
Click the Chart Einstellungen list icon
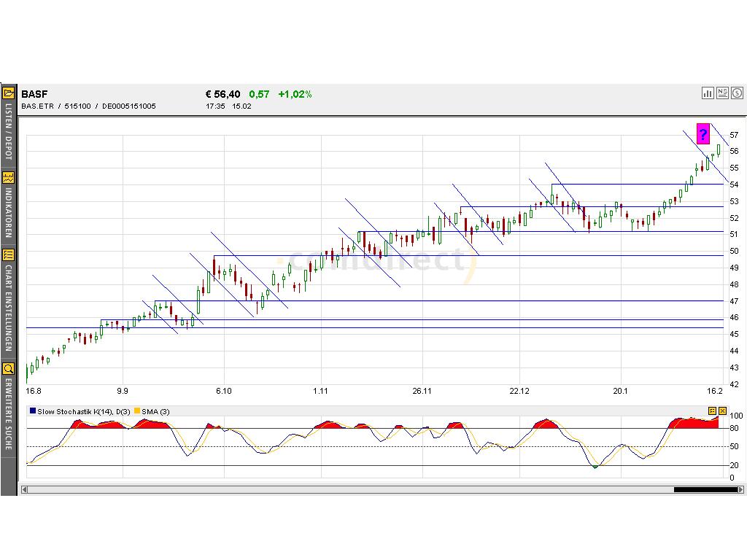pos(9,254)
